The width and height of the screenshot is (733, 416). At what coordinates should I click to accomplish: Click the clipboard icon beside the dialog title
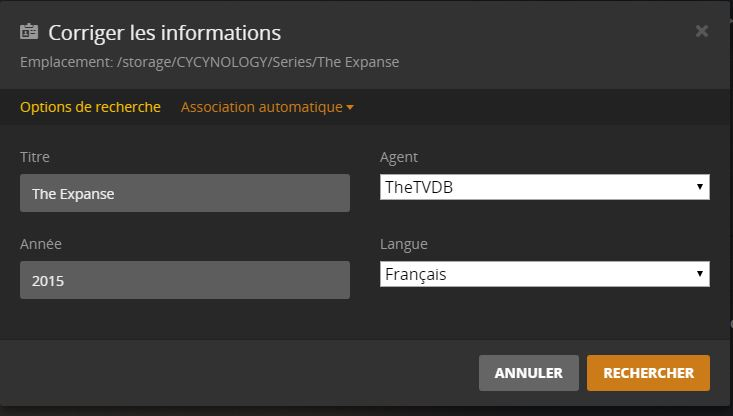tap(30, 33)
